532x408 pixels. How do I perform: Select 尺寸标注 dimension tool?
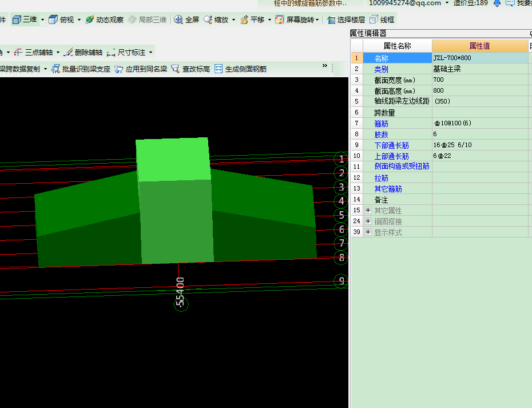pos(126,52)
